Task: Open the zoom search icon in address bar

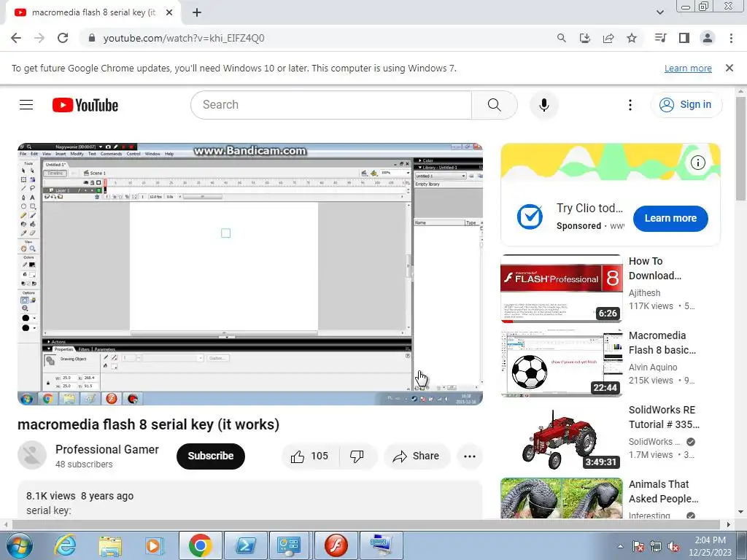Action: tap(562, 38)
